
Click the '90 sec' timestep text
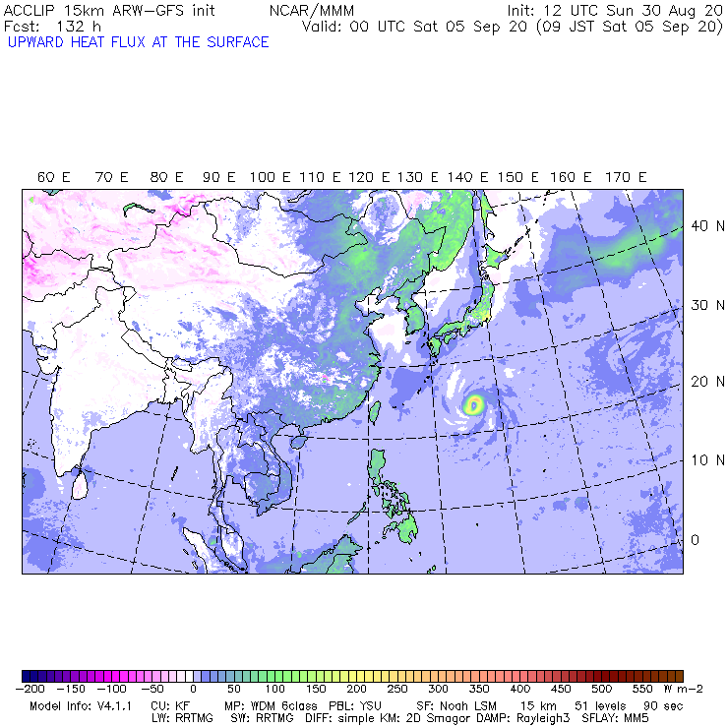coord(663,706)
